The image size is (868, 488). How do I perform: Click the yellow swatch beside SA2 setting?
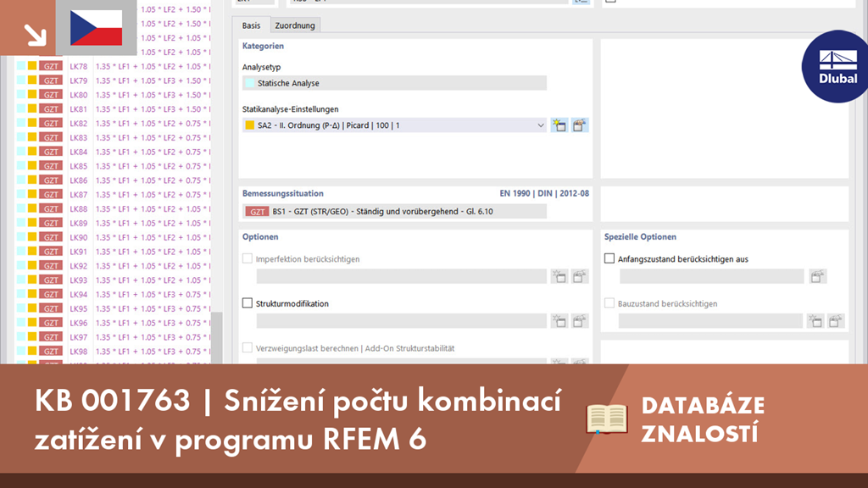tap(250, 125)
